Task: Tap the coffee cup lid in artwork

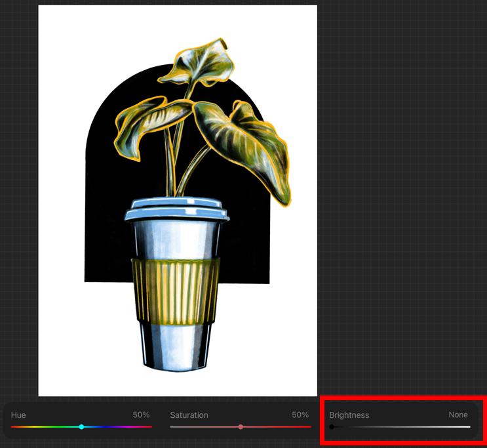Action: pyautogui.click(x=176, y=210)
